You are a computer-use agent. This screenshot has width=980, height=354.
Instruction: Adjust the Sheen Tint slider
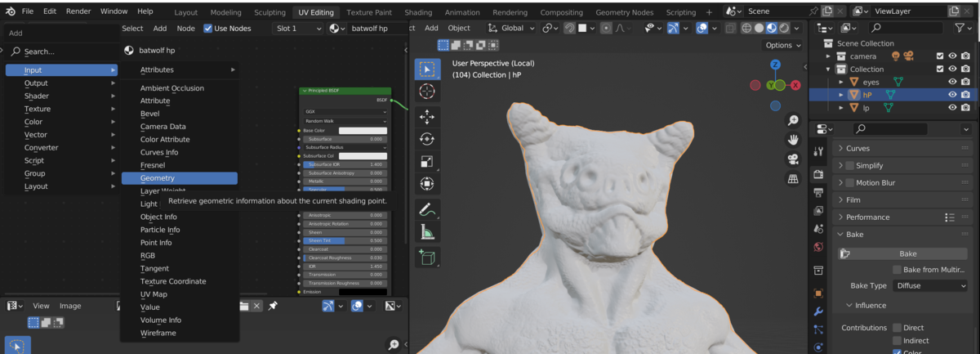tap(345, 241)
